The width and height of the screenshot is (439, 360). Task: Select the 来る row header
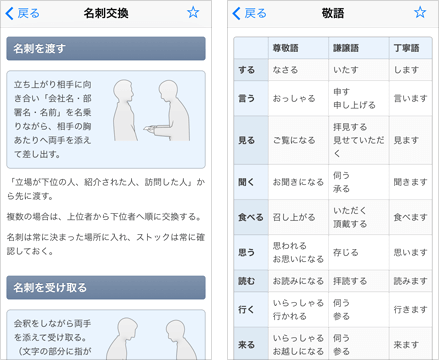(251, 344)
